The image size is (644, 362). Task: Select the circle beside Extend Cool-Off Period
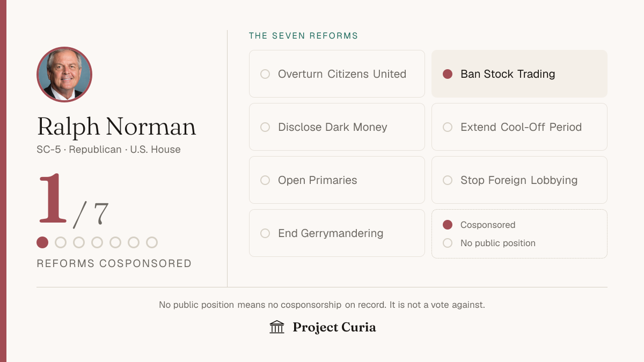click(x=448, y=127)
